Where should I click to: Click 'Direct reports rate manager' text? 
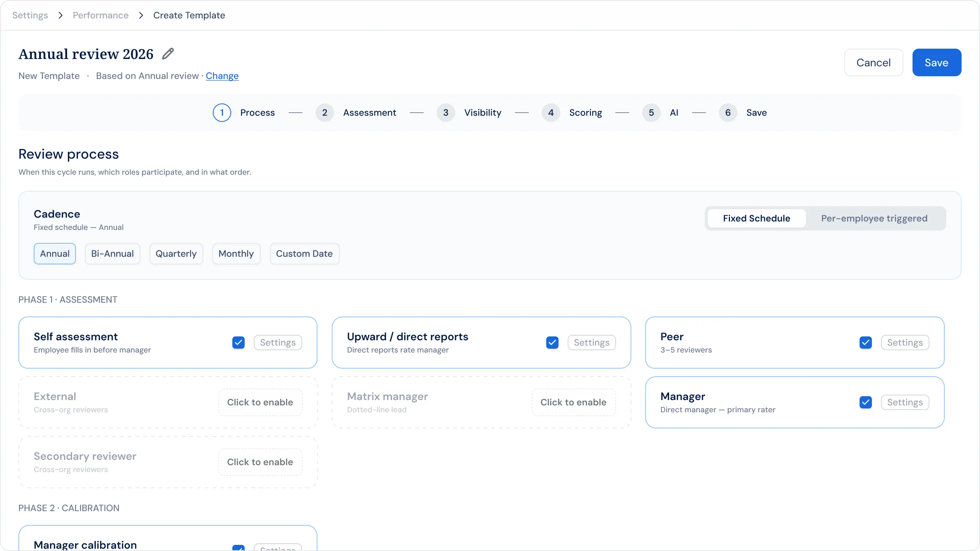(398, 350)
